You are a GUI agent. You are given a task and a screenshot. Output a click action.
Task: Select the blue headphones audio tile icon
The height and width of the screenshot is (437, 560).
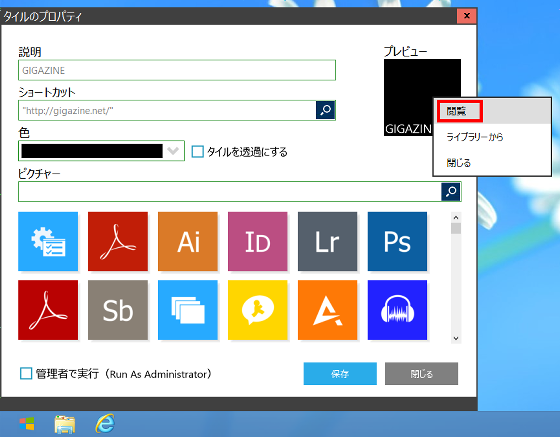[x=397, y=310]
